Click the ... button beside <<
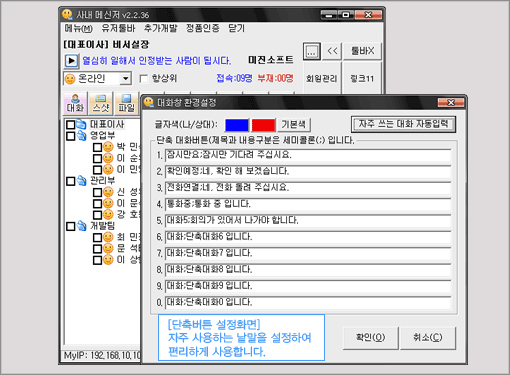The height and width of the screenshot is (375, 510). point(312,51)
